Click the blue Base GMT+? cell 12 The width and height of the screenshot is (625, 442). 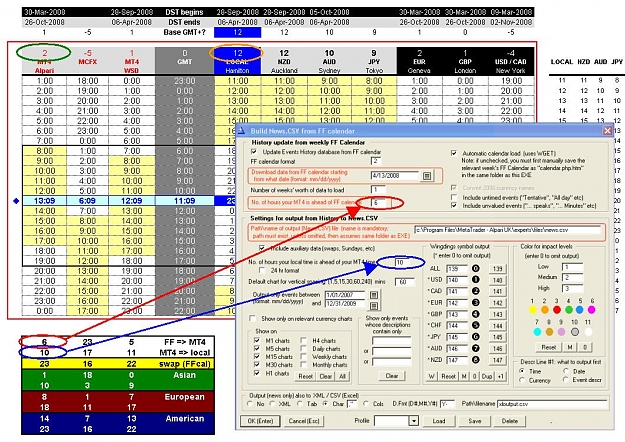coord(238,32)
